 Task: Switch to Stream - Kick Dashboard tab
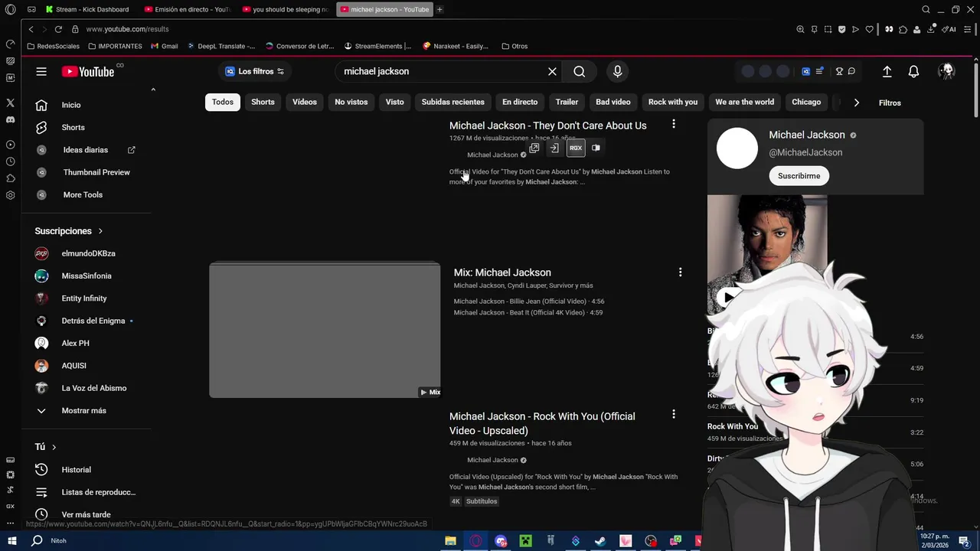87,9
